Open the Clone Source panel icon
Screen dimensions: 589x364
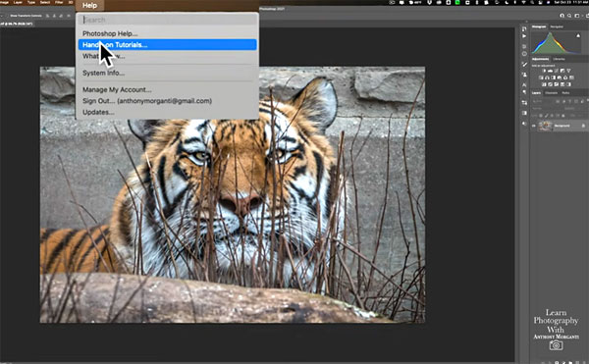coord(524,75)
